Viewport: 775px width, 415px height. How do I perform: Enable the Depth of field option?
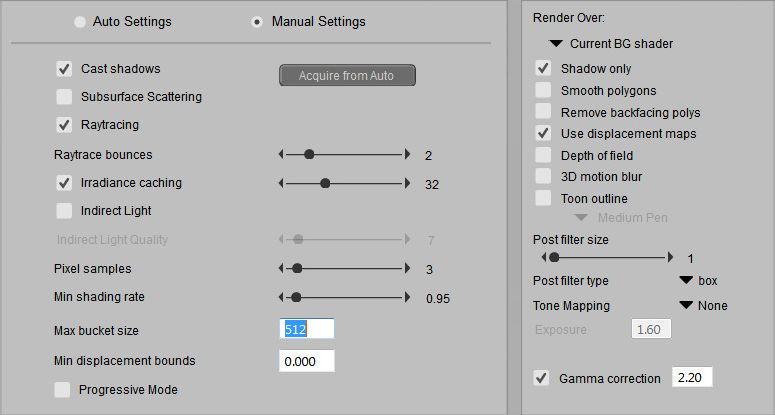(x=543, y=155)
